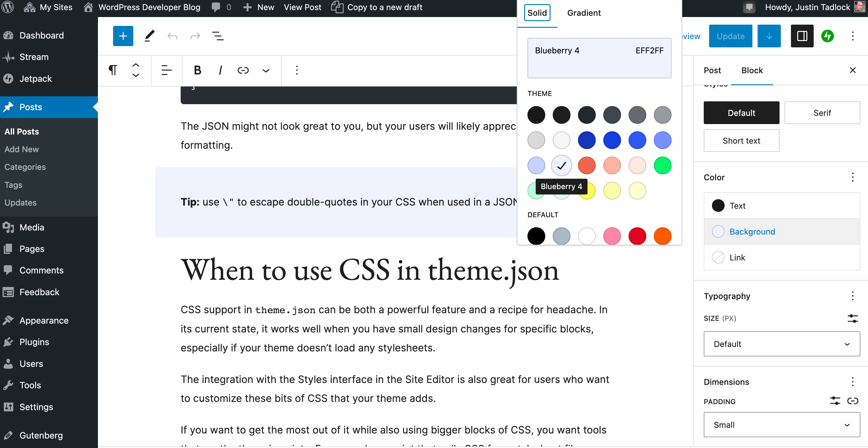Toggle the Settings sidebar panel
Image resolution: width=868 pixels, height=448 pixels.
point(802,36)
